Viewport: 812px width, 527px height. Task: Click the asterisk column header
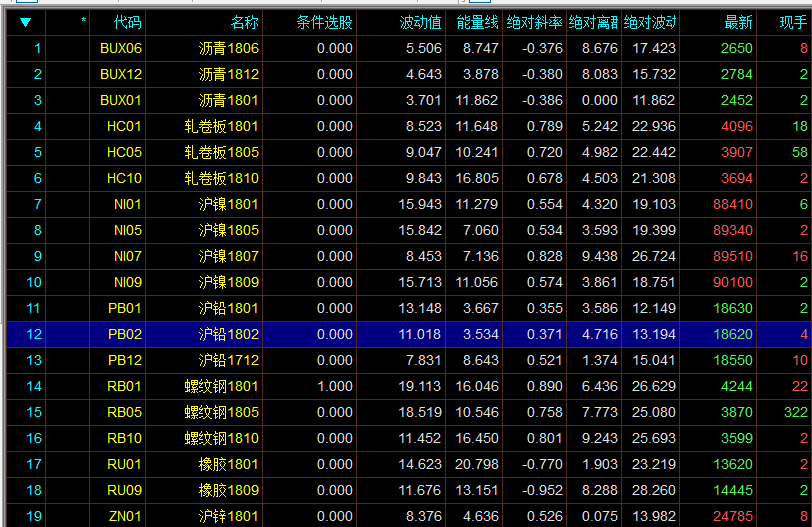(83, 22)
